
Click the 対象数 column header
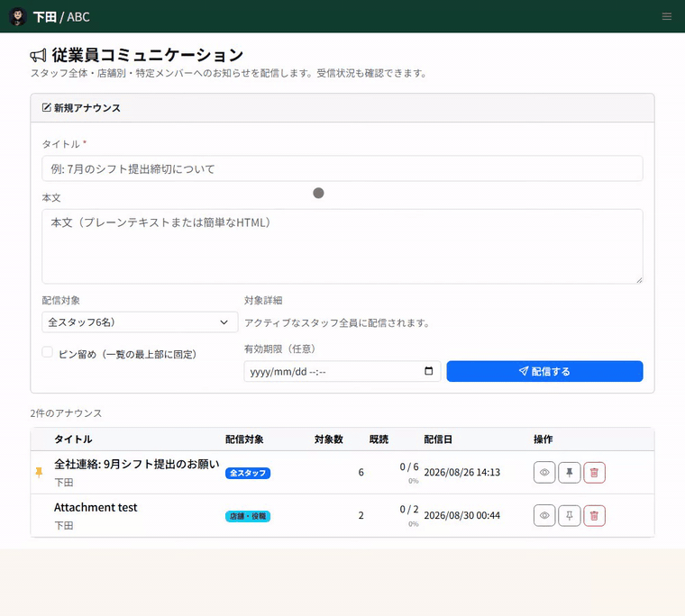point(328,439)
